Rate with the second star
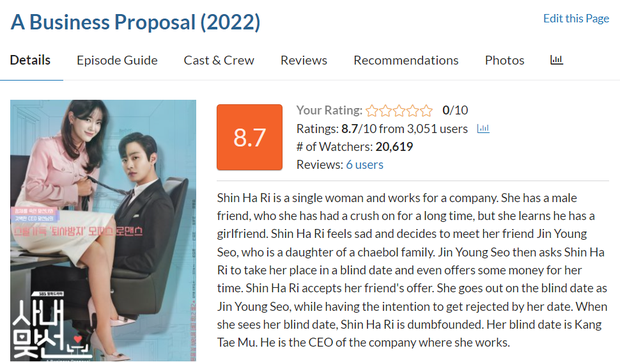The height and width of the screenshot is (362, 620). (386, 111)
